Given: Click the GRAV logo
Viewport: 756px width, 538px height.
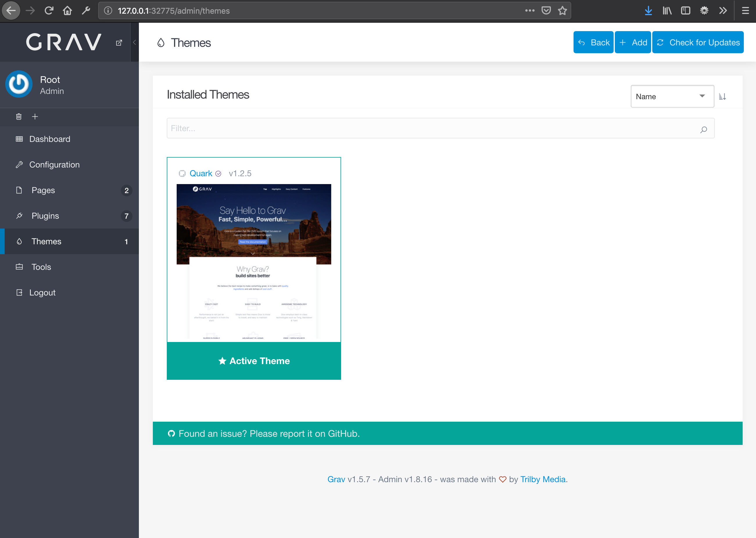Looking at the screenshot, I should [x=64, y=42].
